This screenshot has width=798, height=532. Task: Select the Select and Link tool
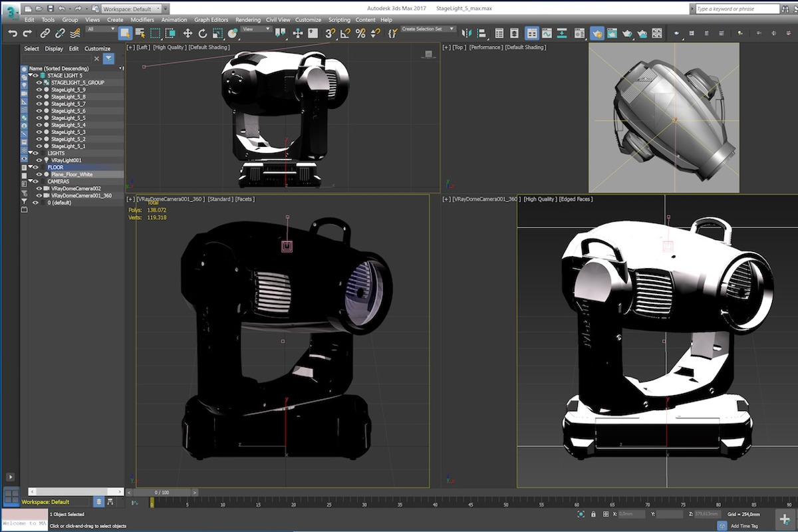(x=45, y=33)
